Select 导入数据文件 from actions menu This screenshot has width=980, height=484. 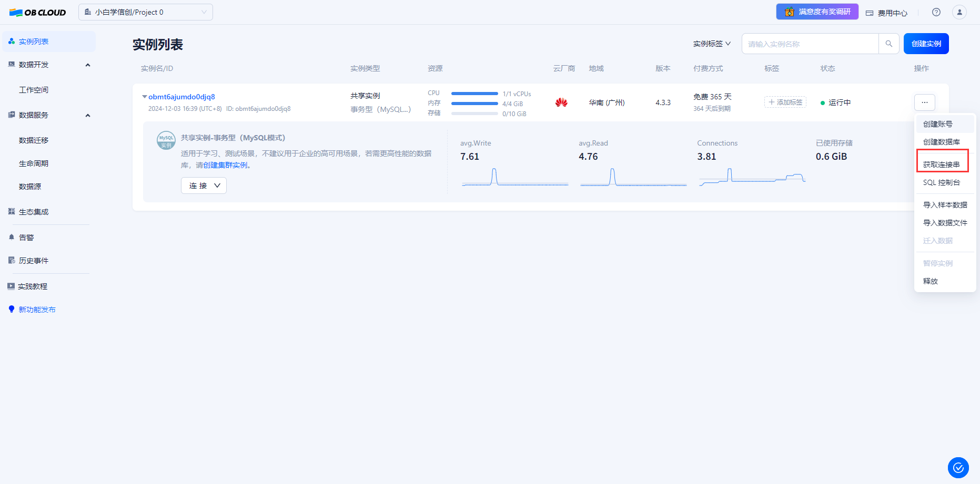point(945,223)
